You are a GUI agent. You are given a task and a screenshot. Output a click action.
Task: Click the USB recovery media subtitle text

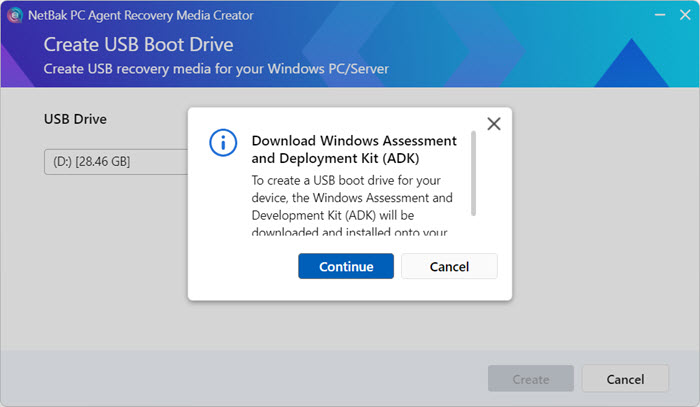[215, 68]
